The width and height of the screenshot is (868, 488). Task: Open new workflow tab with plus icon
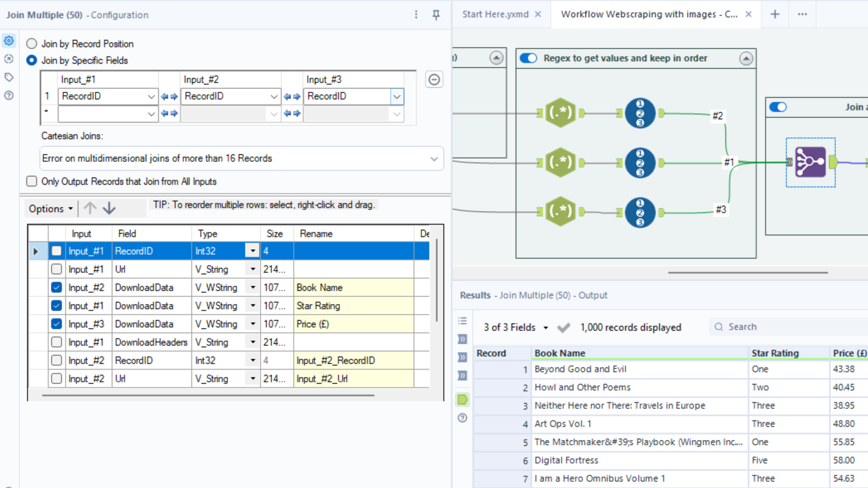pyautogui.click(x=775, y=14)
